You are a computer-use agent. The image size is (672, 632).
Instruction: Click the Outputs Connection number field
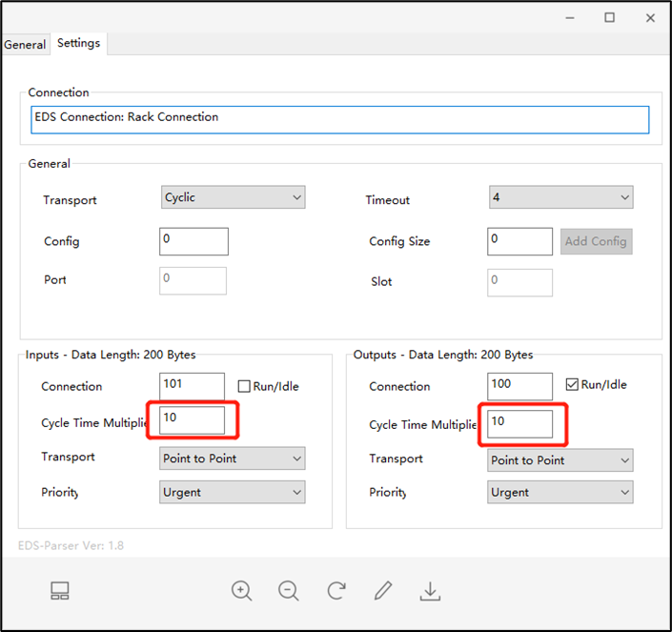click(x=519, y=386)
